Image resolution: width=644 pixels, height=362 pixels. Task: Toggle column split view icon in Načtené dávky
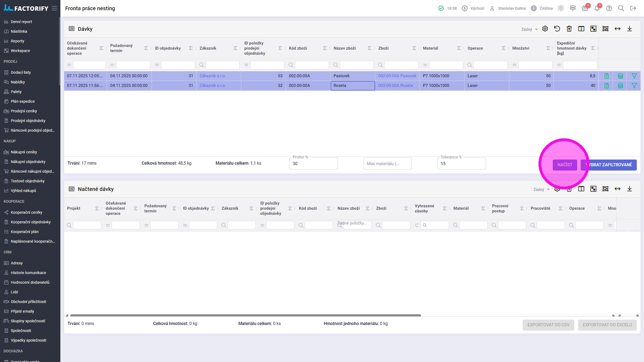pos(581,189)
